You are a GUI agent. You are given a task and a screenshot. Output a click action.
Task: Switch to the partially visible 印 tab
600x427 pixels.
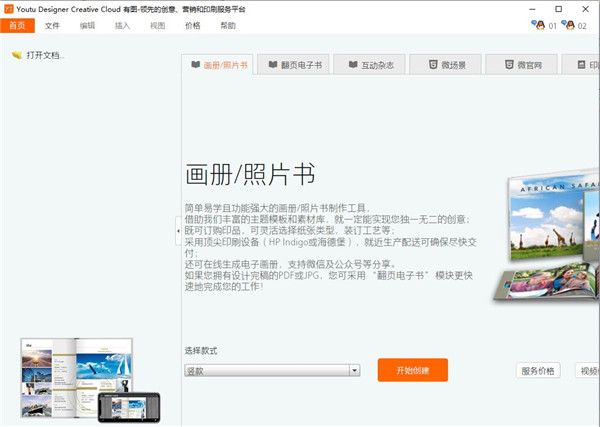(x=580, y=65)
